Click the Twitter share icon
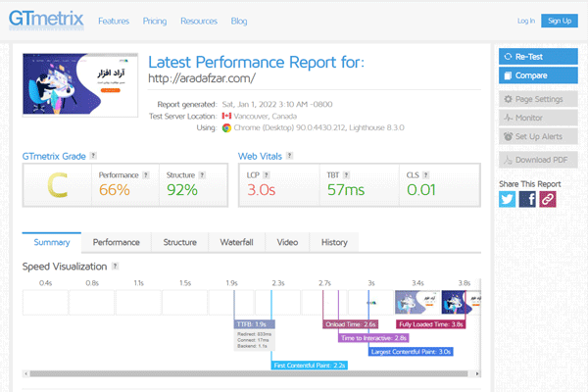The width and height of the screenshot is (588, 392). coord(507,199)
